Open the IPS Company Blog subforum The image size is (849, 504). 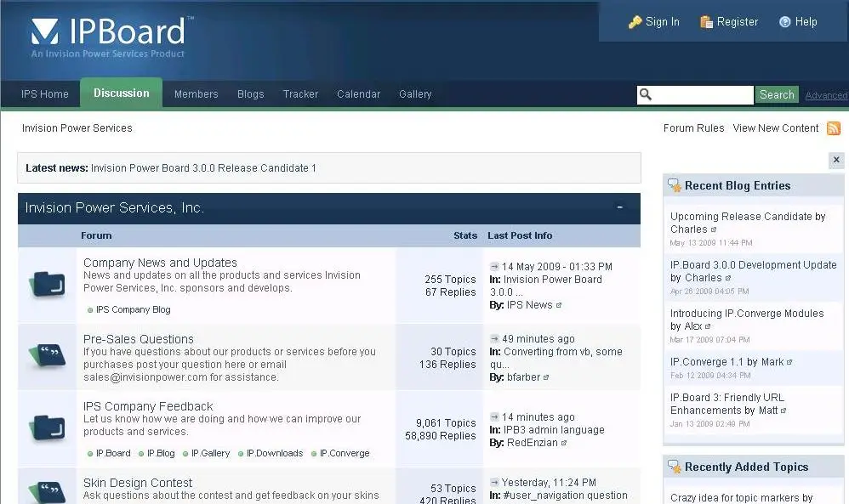[134, 310]
